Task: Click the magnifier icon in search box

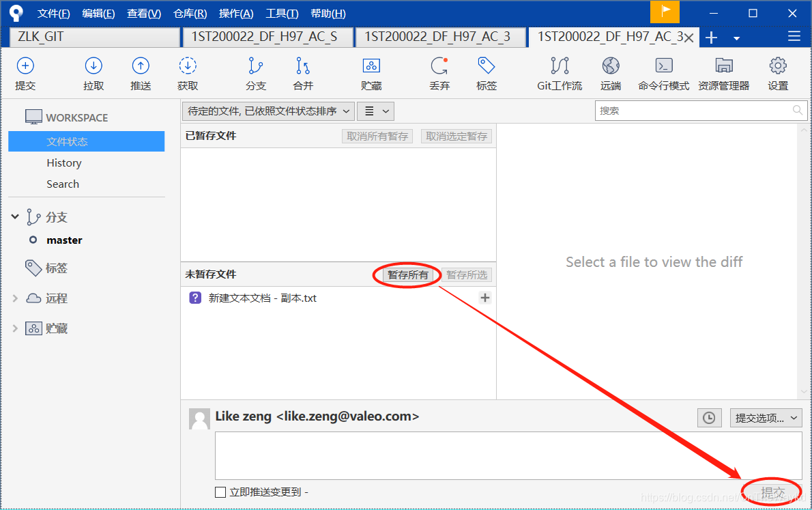Action: (798, 111)
